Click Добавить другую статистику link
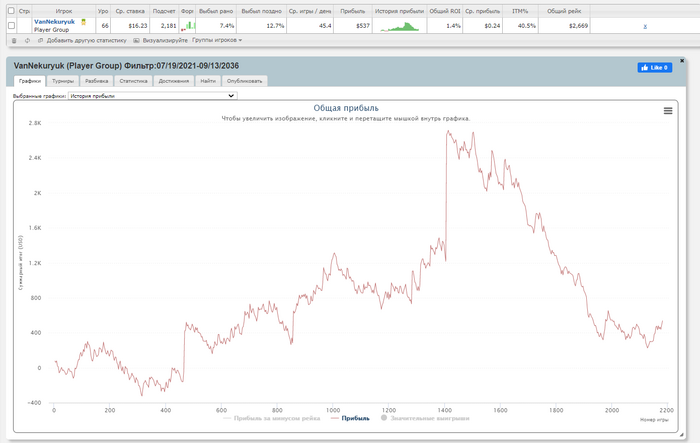The width and height of the screenshot is (700, 443). tap(86, 41)
